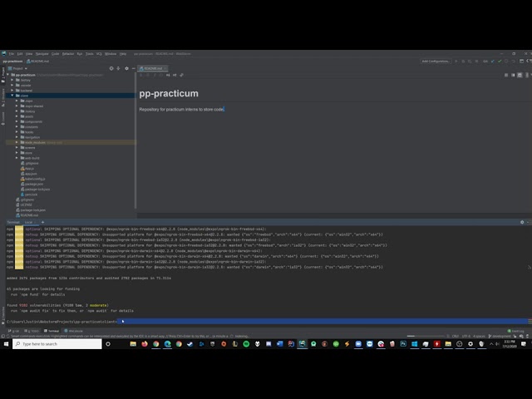Hide the Project panel with minus icon

coord(133,68)
